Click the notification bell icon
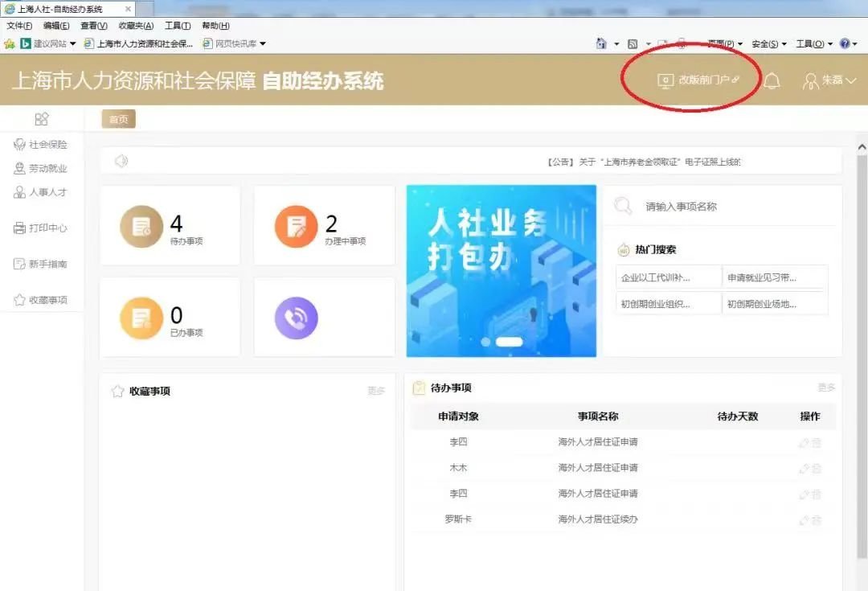This screenshot has width=868, height=591. [772, 81]
